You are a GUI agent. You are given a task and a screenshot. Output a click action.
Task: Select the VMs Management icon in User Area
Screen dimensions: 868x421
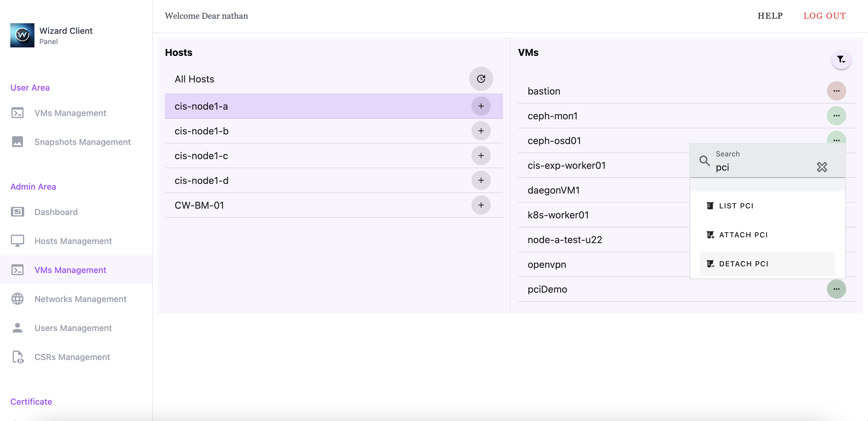[18, 113]
